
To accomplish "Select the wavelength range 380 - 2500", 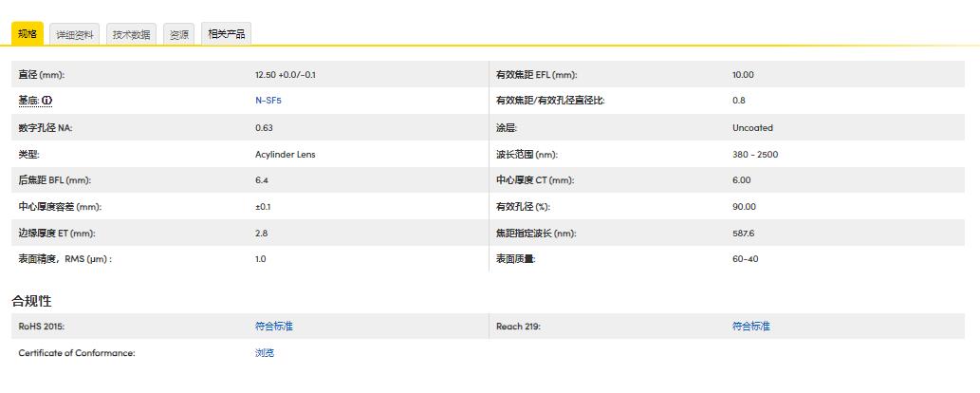I will (755, 154).
